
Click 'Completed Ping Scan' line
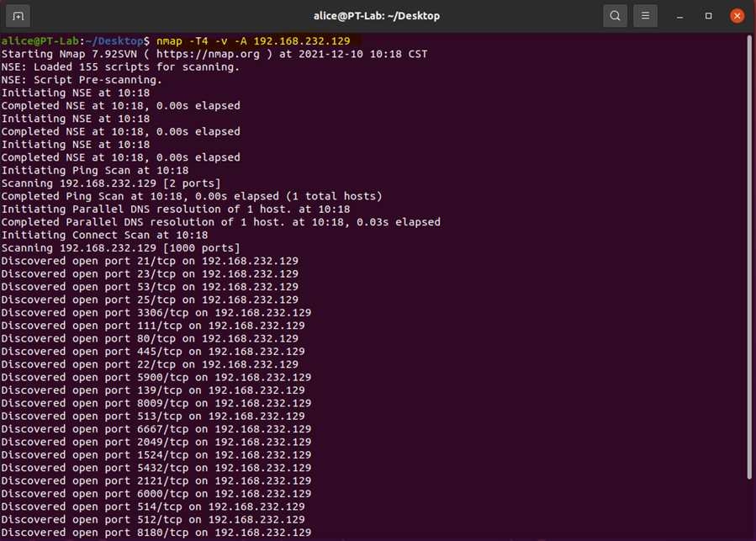point(192,196)
